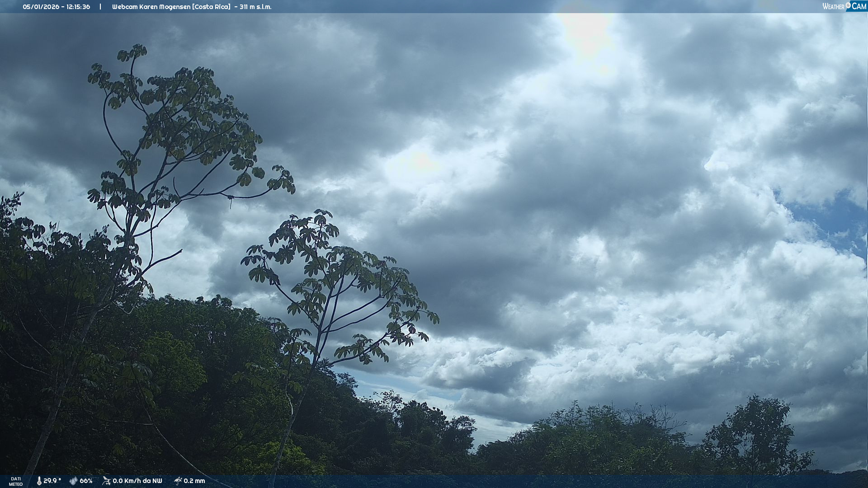Click the CAM word in the logo
This screenshot has width=868, height=488.
[x=859, y=6]
